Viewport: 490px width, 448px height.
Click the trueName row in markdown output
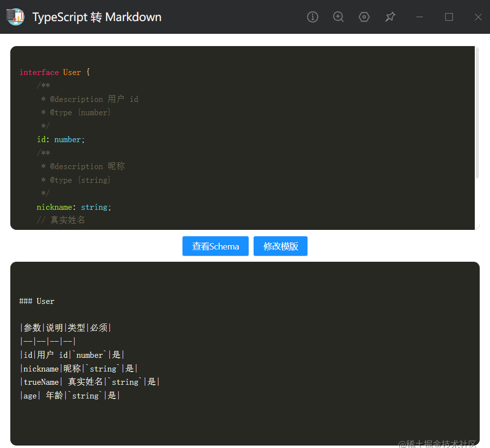pos(90,382)
